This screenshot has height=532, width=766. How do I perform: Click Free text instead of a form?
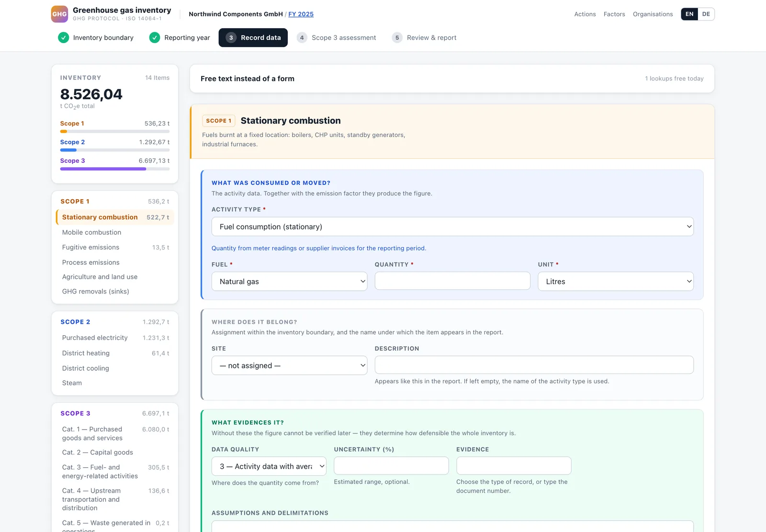[248, 79]
